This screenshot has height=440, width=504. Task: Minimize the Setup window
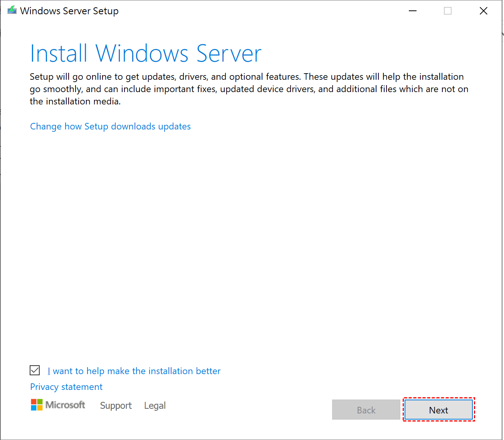pyautogui.click(x=413, y=11)
